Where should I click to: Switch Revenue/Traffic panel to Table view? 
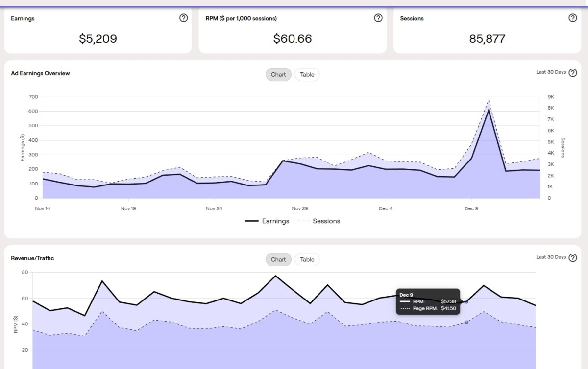click(307, 260)
